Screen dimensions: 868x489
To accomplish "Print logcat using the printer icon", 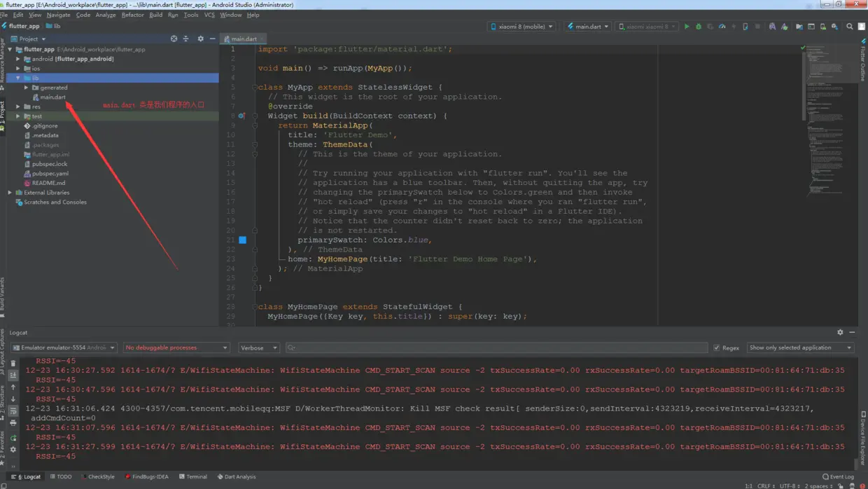I will click(x=13, y=423).
